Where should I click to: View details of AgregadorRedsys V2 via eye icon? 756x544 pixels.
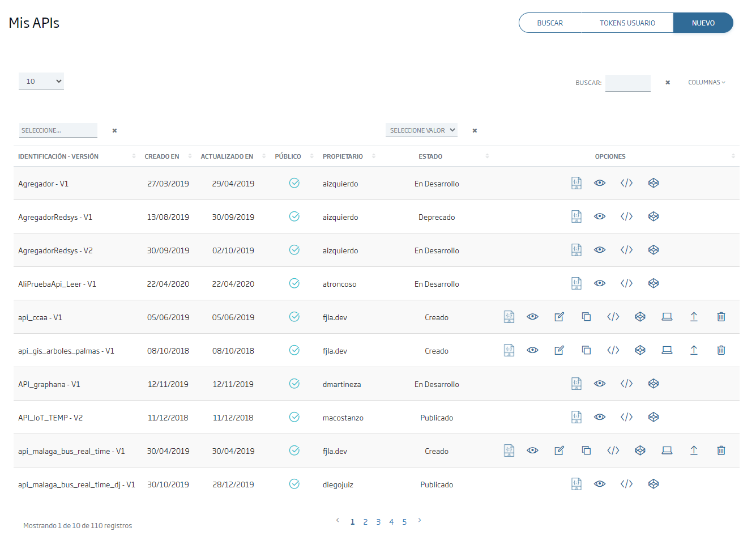point(600,249)
